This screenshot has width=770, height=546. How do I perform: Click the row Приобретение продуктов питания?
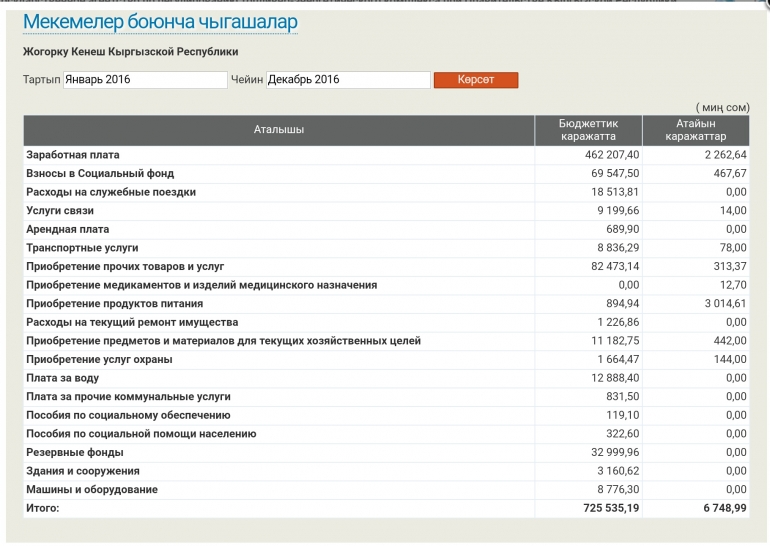point(386,304)
